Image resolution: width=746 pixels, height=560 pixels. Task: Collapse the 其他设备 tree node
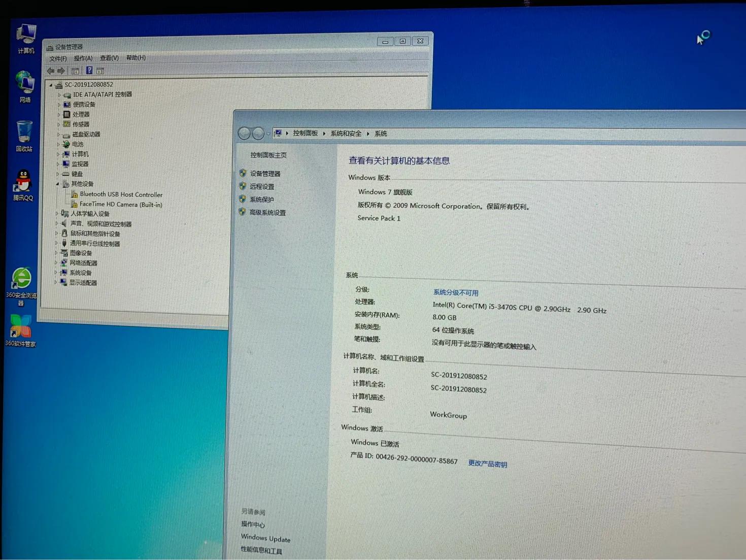click(x=57, y=184)
